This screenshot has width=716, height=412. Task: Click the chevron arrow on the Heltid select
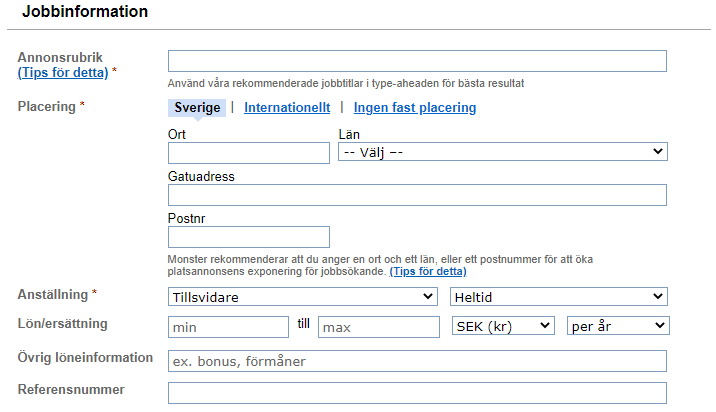click(x=658, y=296)
